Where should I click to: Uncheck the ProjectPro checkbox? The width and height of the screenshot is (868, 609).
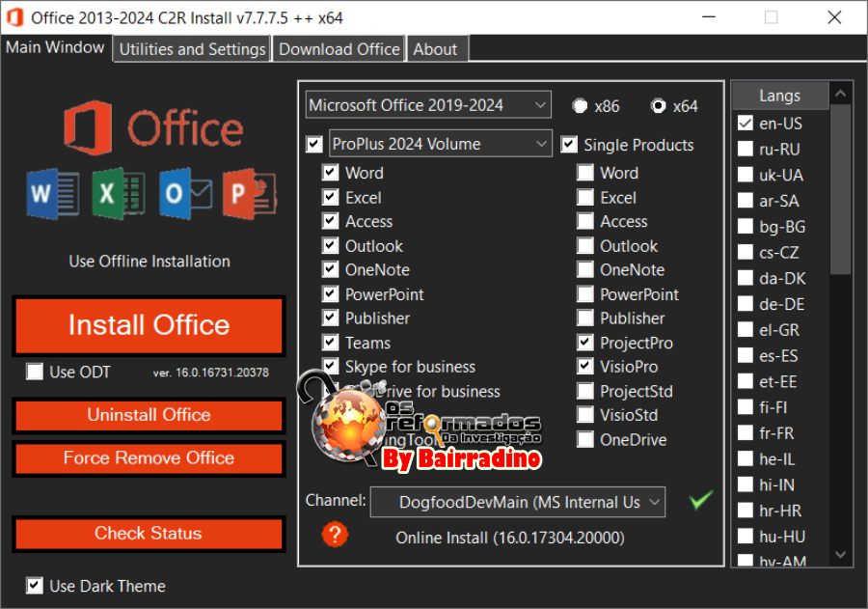pyautogui.click(x=585, y=343)
